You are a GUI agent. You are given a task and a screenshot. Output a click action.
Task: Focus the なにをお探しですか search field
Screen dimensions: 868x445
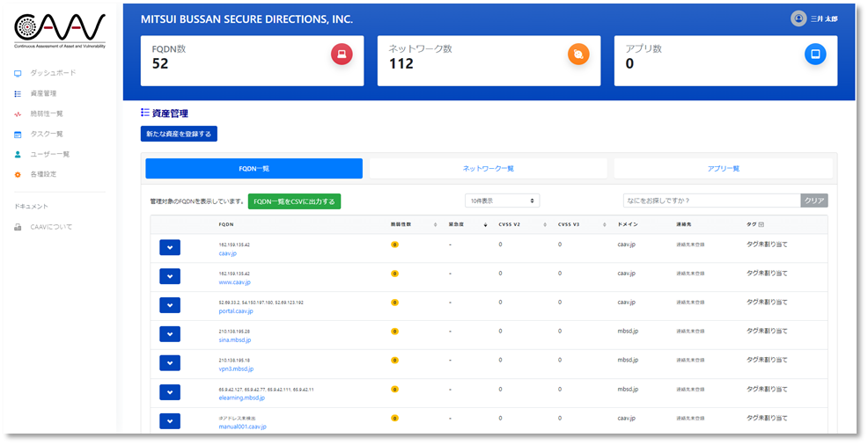point(712,201)
